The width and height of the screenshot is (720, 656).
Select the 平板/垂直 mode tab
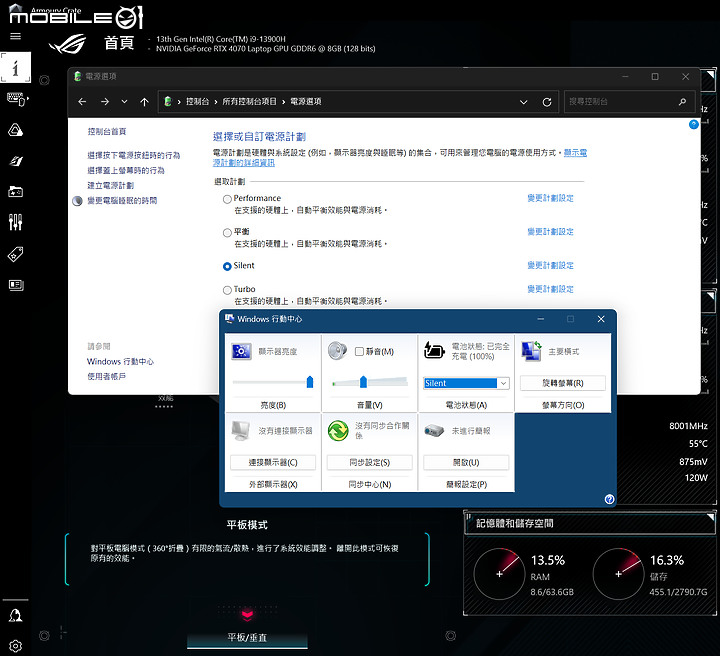point(247,638)
